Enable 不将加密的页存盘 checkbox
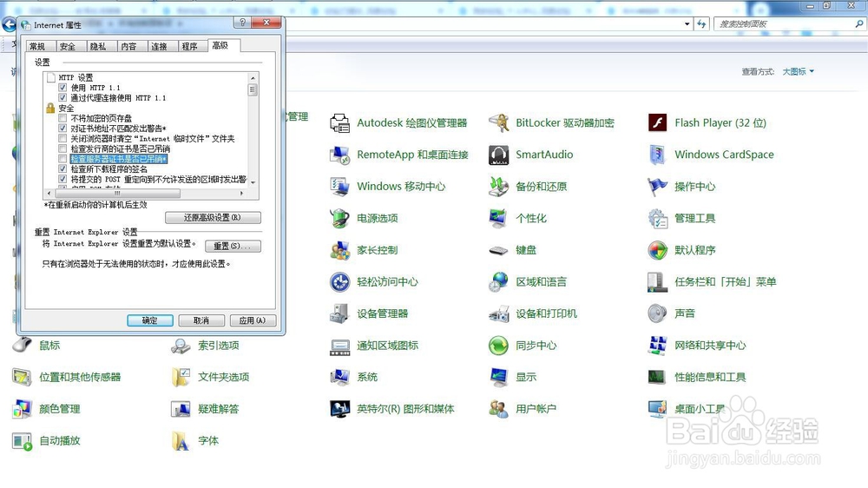 coord(62,118)
